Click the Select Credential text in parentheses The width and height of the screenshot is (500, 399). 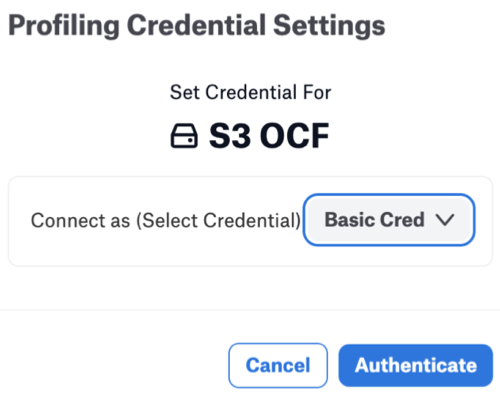(x=219, y=220)
